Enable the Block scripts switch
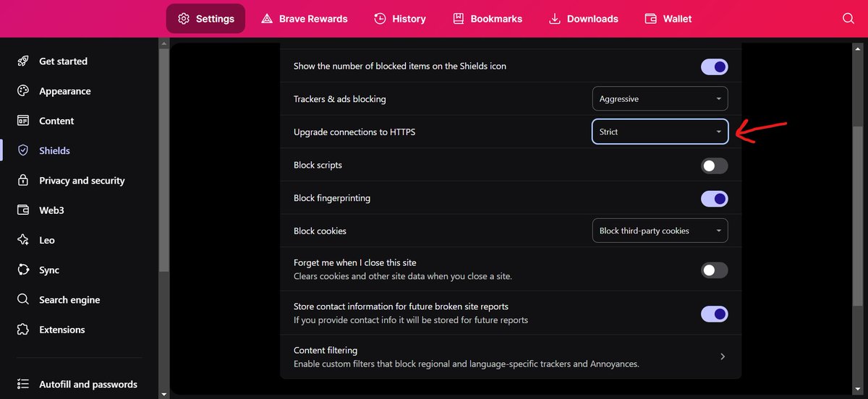 coord(714,166)
